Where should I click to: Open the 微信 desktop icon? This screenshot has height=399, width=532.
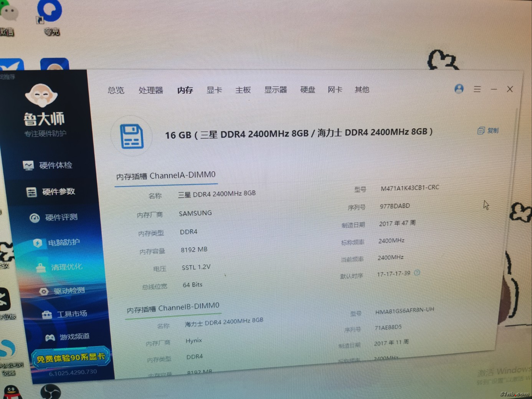(8, 19)
